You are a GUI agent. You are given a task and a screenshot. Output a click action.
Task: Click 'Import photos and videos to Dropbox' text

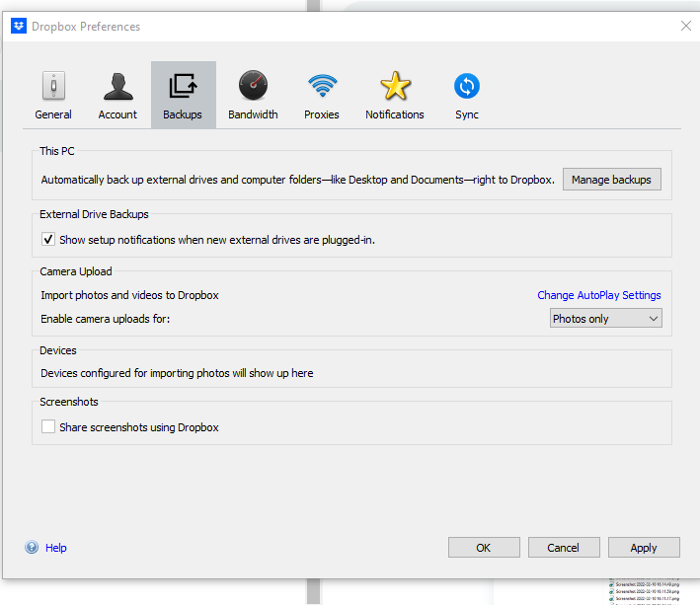[130, 295]
